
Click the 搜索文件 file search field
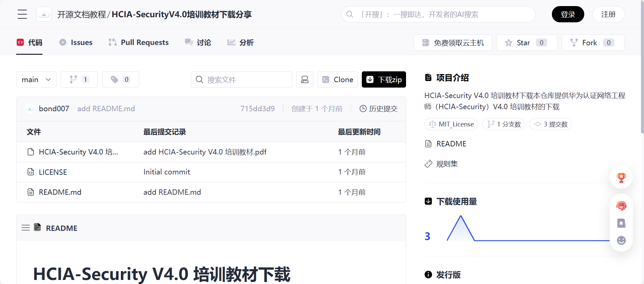(242, 79)
